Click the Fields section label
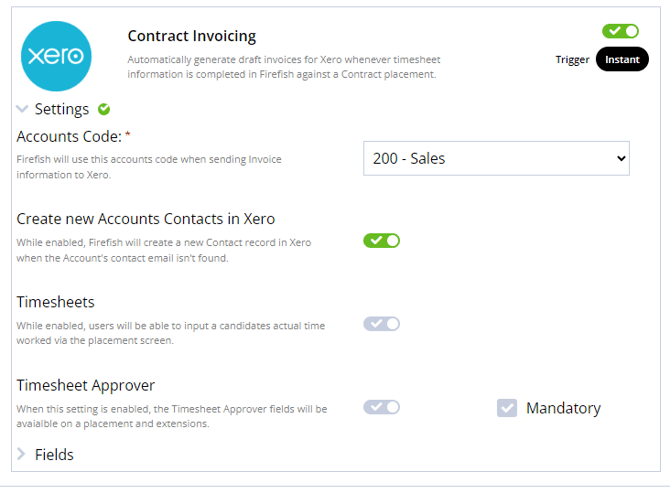670x504 pixels. (54, 454)
